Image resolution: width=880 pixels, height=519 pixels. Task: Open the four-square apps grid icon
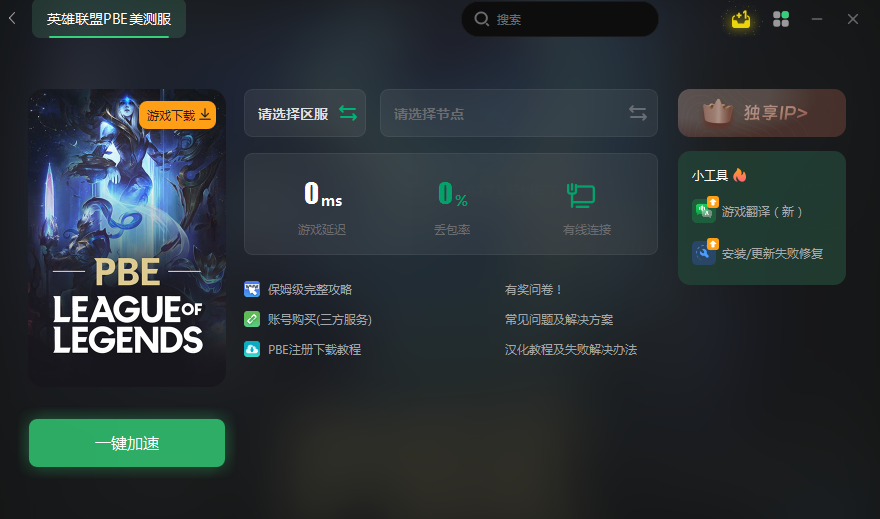click(781, 19)
